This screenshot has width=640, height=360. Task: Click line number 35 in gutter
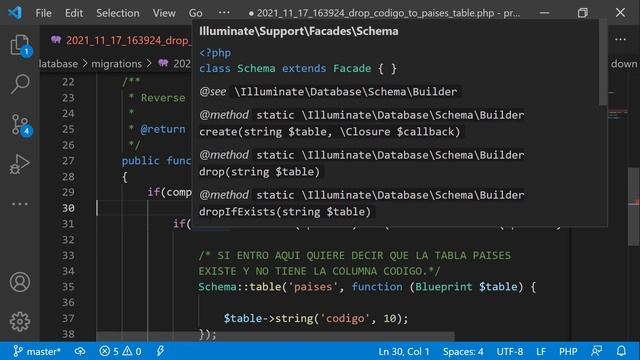[x=68, y=287]
